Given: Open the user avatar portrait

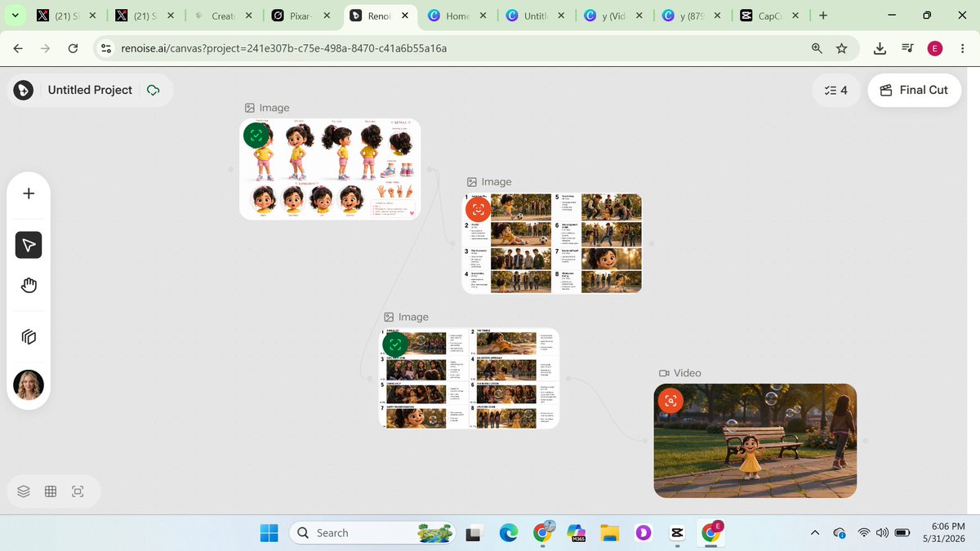Looking at the screenshot, I should [x=29, y=384].
